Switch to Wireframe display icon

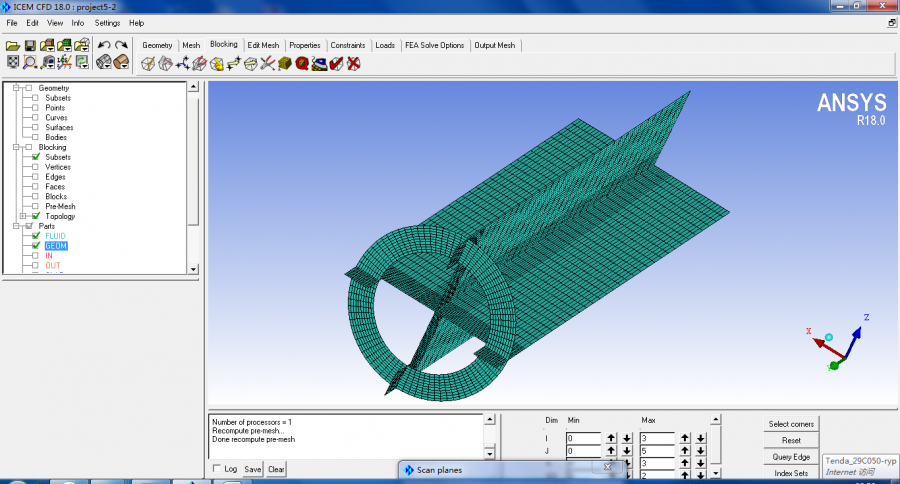[104, 62]
